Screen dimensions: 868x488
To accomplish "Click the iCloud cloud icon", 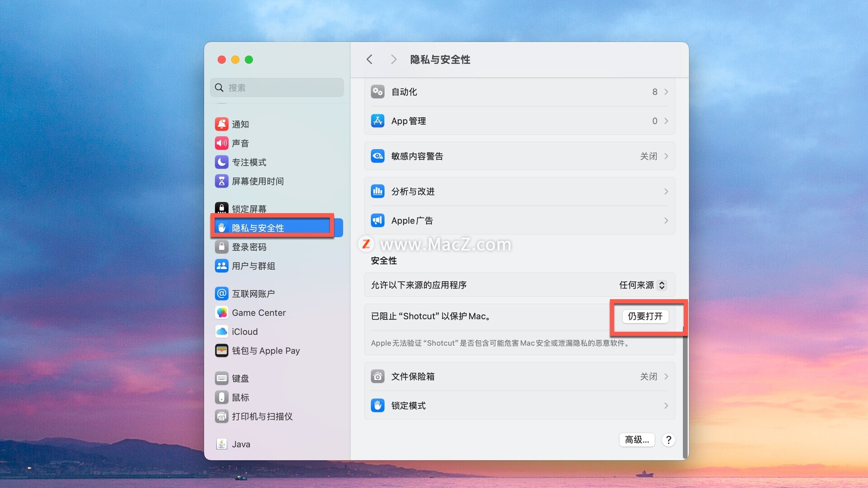I will 222,332.
